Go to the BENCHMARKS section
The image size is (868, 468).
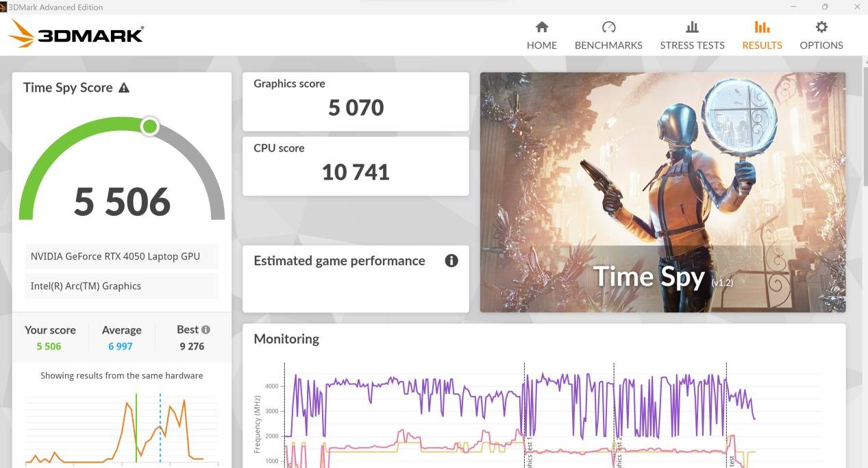click(608, 36)
